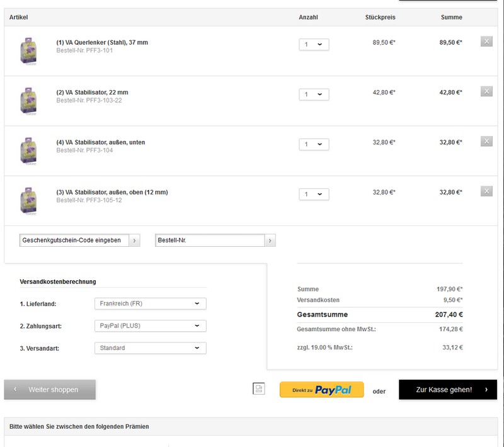Open quantity dropdown for Stabilisator, außen, oben

pyautogui.click(x=314, y=195)
